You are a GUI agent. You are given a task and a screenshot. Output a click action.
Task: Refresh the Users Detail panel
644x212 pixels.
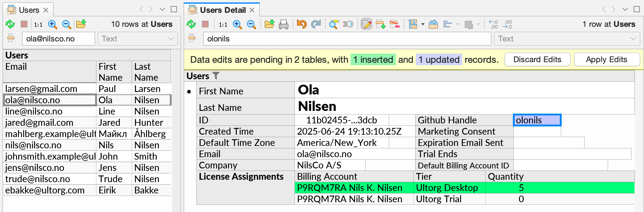pos(191,24)
